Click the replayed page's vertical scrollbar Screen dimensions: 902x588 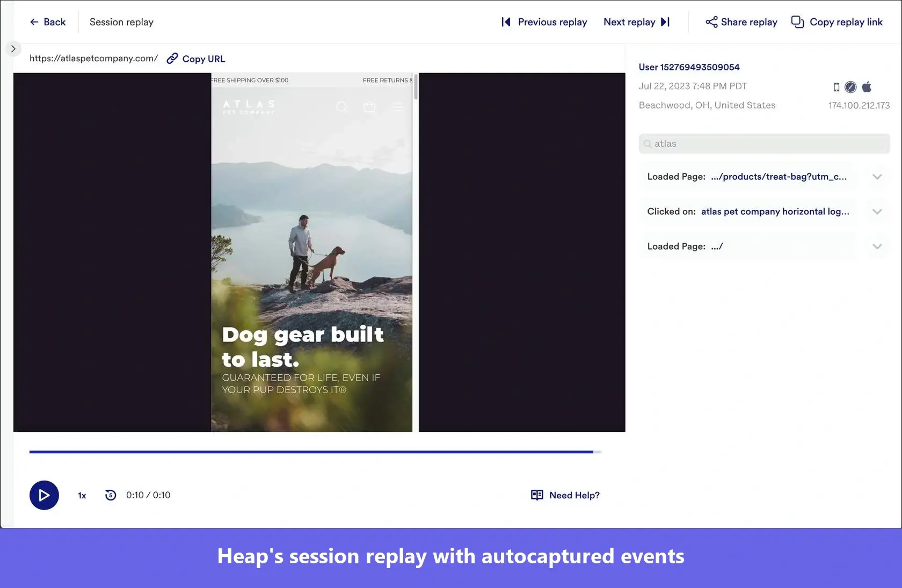pos(416,86)
